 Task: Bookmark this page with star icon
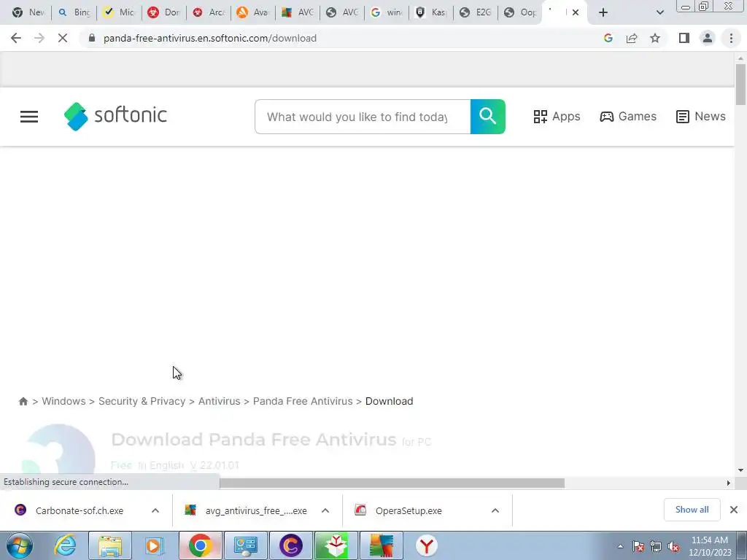(x=655, y=38)
